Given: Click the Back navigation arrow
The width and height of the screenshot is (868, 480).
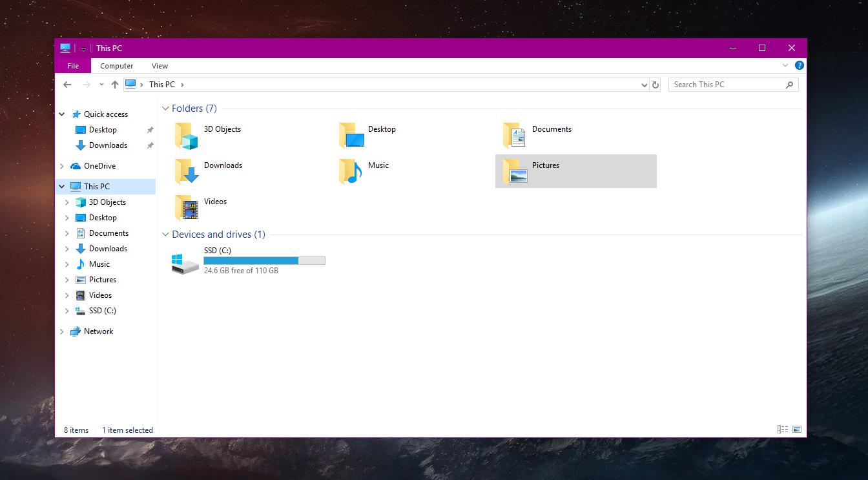Looking at the screenshot, I should coord(67,85).
